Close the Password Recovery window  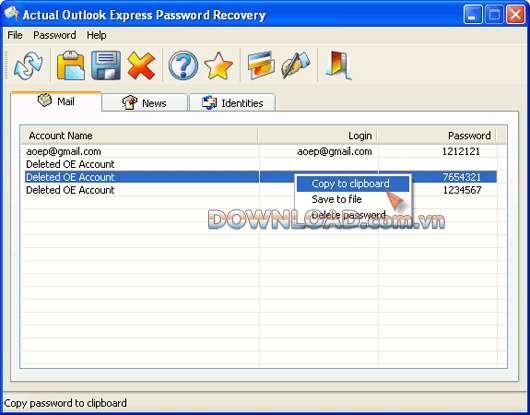point(515,15)
